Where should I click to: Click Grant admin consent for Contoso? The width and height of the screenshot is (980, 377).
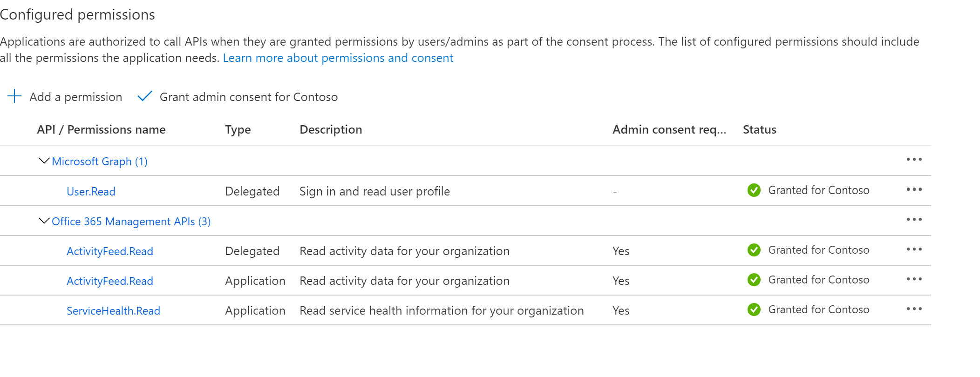point(249,97)
